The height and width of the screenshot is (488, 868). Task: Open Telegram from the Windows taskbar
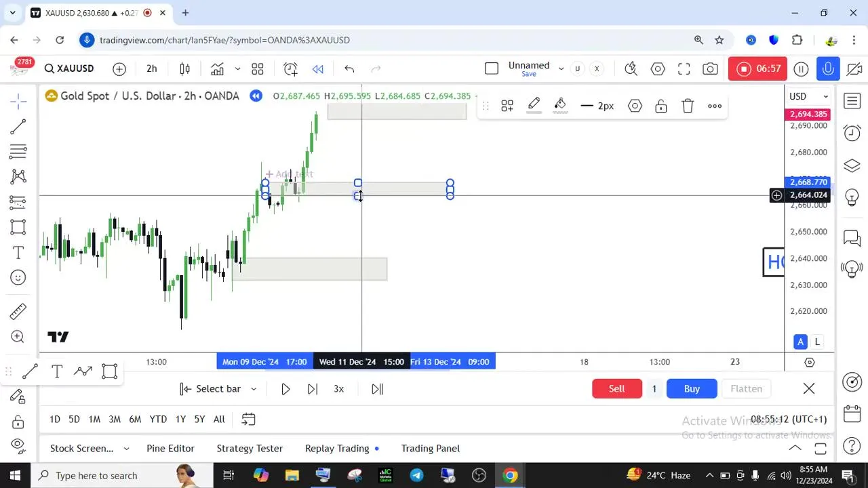(416, 475)
